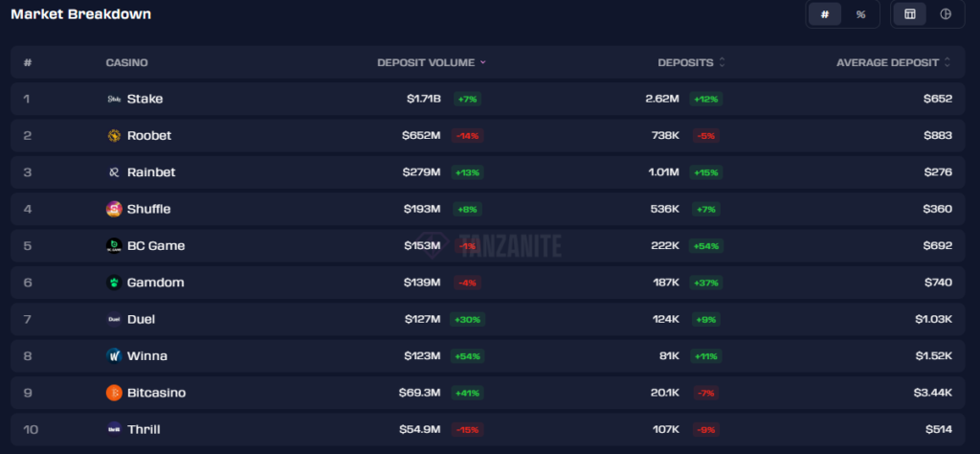Sort table by Deposits column arrows
980x454 pixels.
(x=722, y=63)
